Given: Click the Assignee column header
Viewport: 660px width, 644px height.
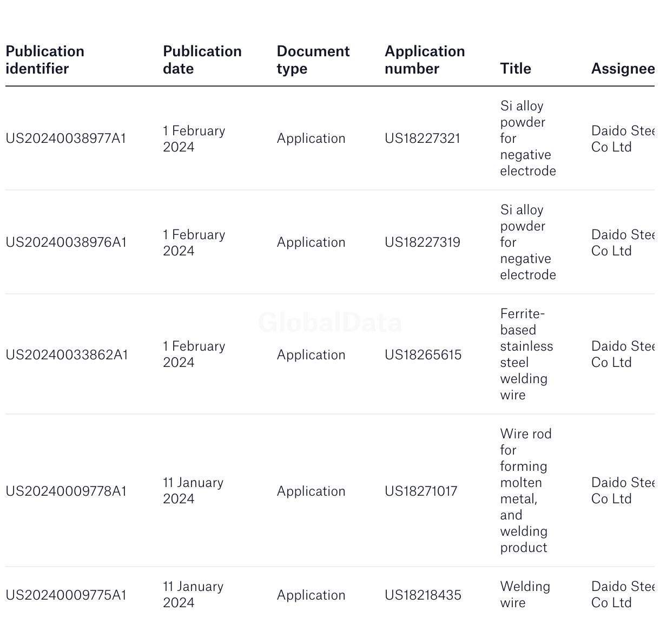Looking at the screenshot, I should click(x=623, y=68).
